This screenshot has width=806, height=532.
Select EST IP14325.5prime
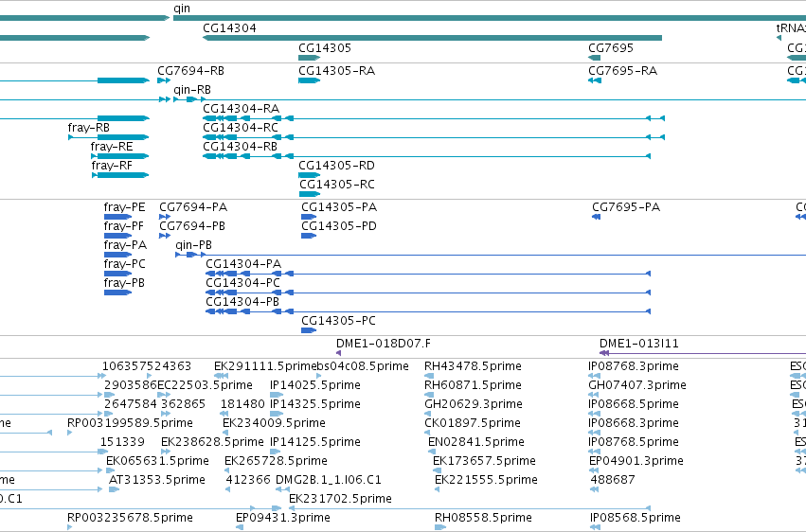click(315, 404)
